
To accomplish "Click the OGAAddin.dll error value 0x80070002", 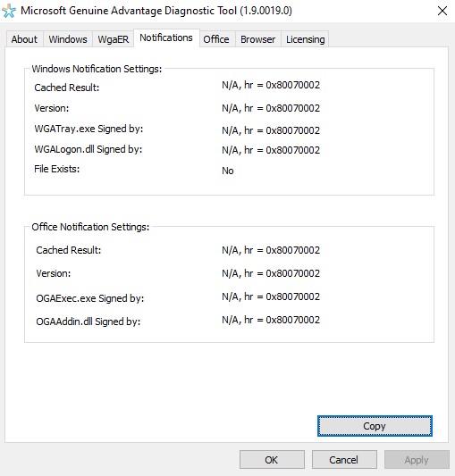I will click(x=292, y=320).
